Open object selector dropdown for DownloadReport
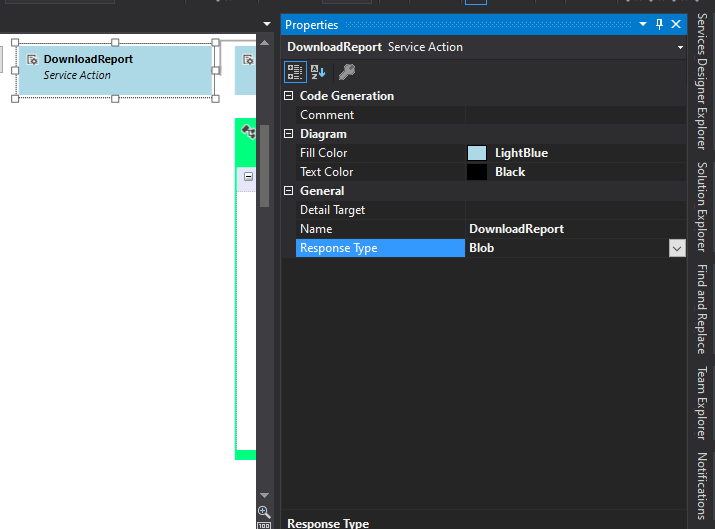The height and width of the screenshot is (529, 715). point(680,47)
